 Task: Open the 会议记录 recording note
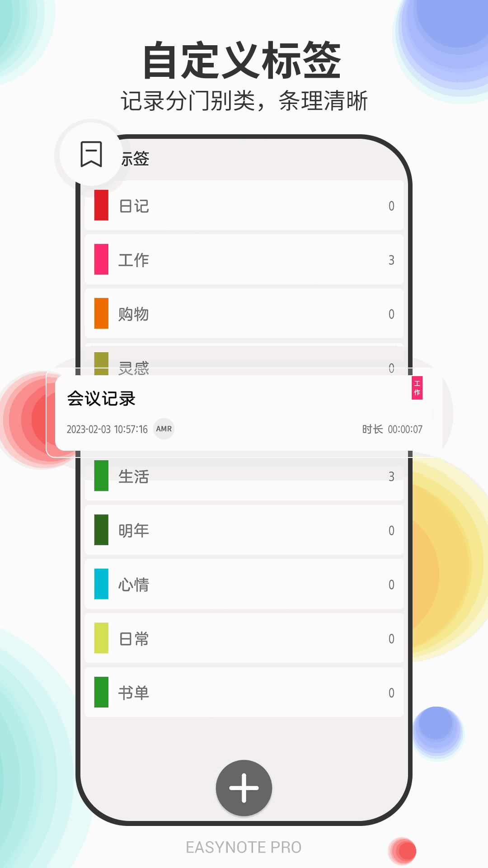pos(244,413)
